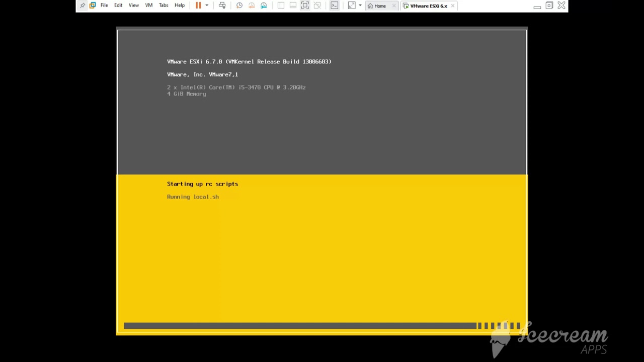Show or hide the library sidebar

281,6
